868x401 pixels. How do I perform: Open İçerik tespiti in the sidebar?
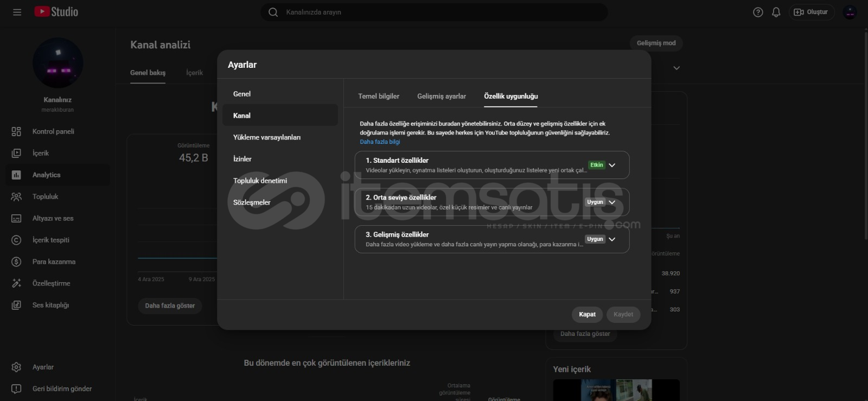[50, 240]
